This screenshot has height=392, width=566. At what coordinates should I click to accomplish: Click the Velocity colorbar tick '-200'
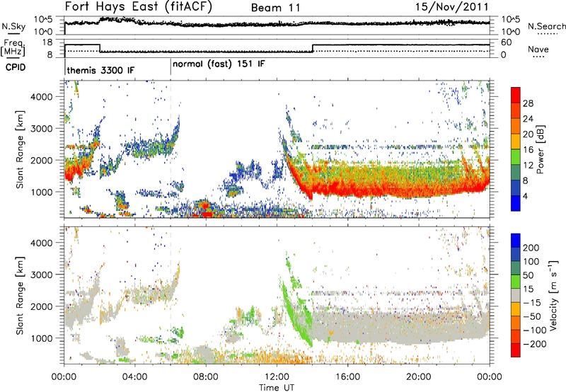click(x=535, y=344)
